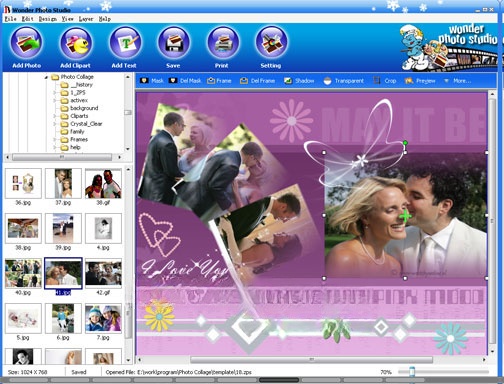
Task: Expand the help folder
Action: click(x=55, y=147)
